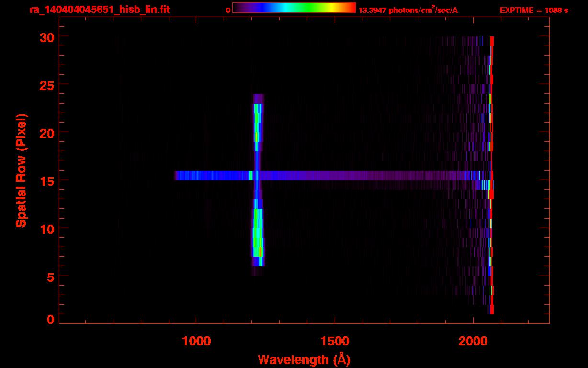
Task: Click the EXPTIME = 1088 s text
Action: point(534,10)
